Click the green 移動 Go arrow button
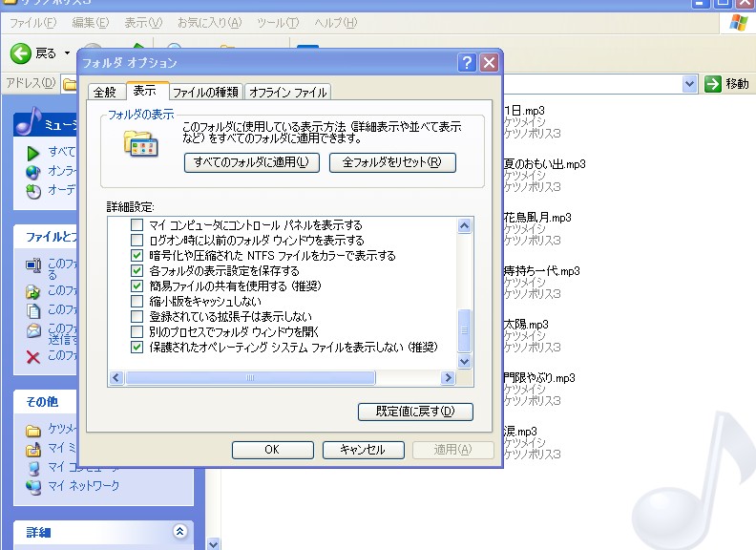 [712, 84]
